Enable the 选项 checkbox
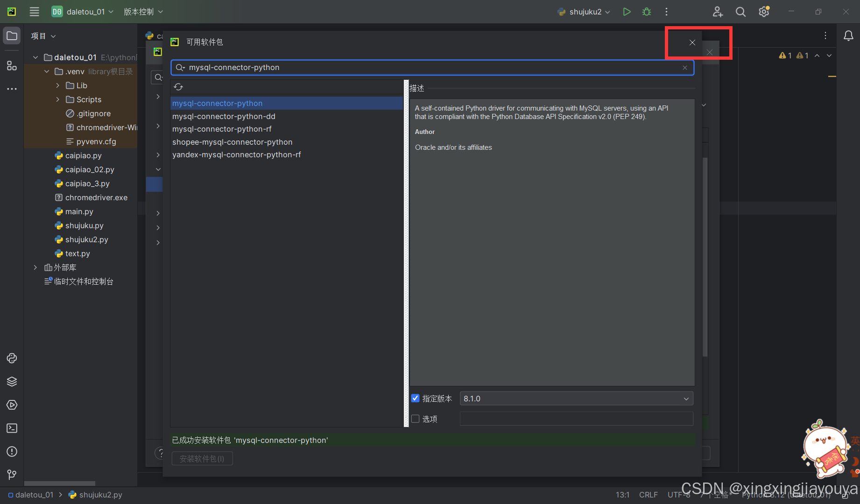860x504 pixels. pos(415,419)
